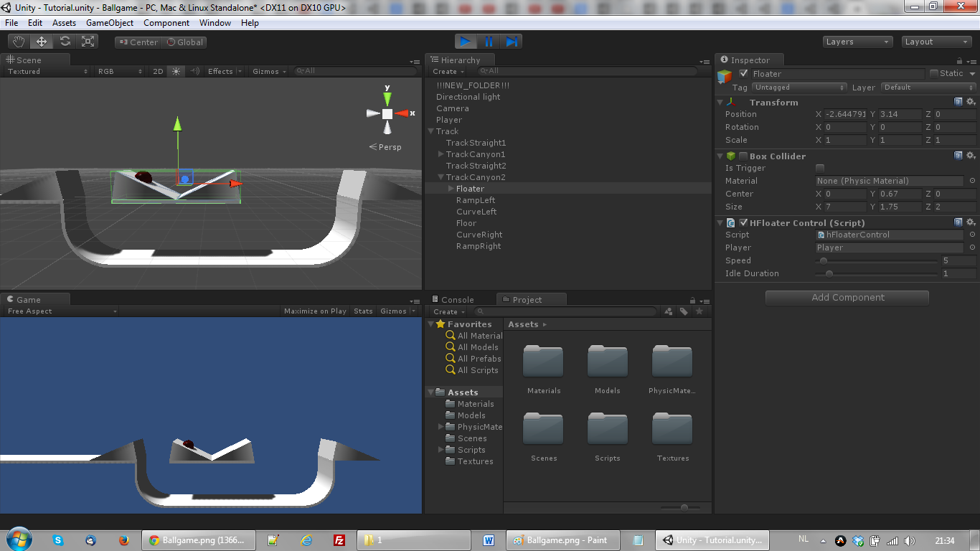980x551 pixels.
Task: Toggle 2D scene view mode
Action: pos(158,71)
